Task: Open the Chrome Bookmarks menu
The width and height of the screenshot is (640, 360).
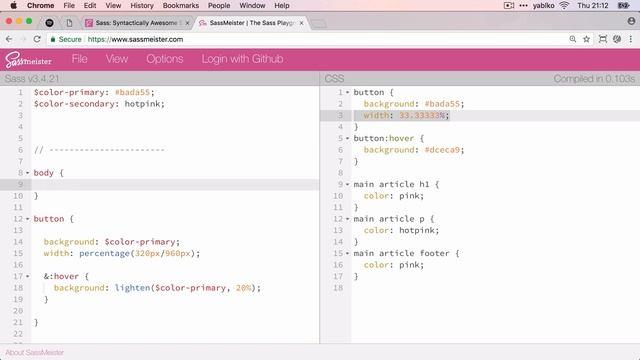Action: [x=180, y=5]
